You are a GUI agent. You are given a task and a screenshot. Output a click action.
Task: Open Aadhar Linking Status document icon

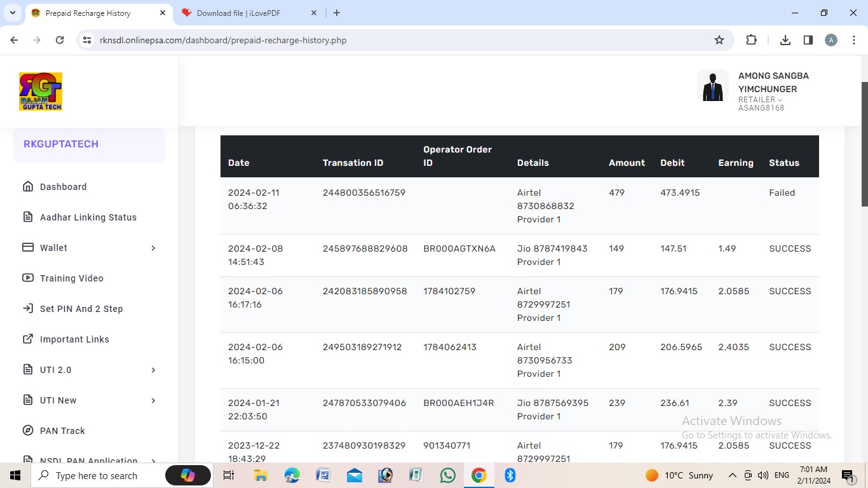click(x=28, y=217)
